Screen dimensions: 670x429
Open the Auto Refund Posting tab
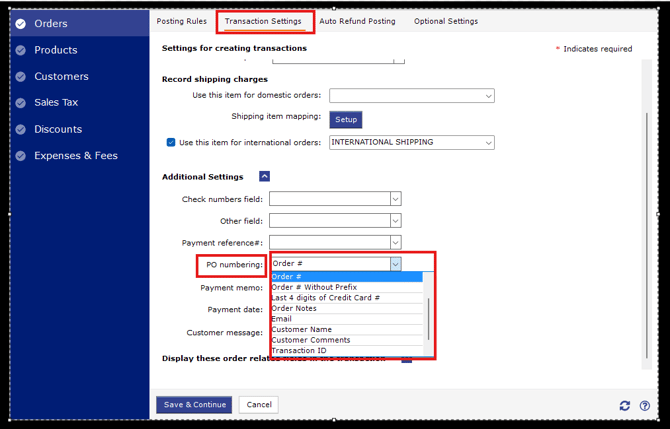(357, 21)
